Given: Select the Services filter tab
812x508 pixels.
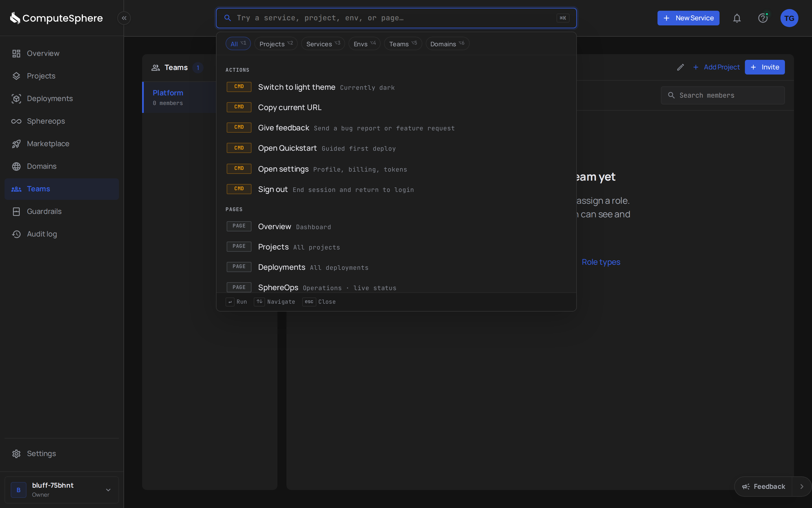Looking at the screenshot, I should click(323, 44).
